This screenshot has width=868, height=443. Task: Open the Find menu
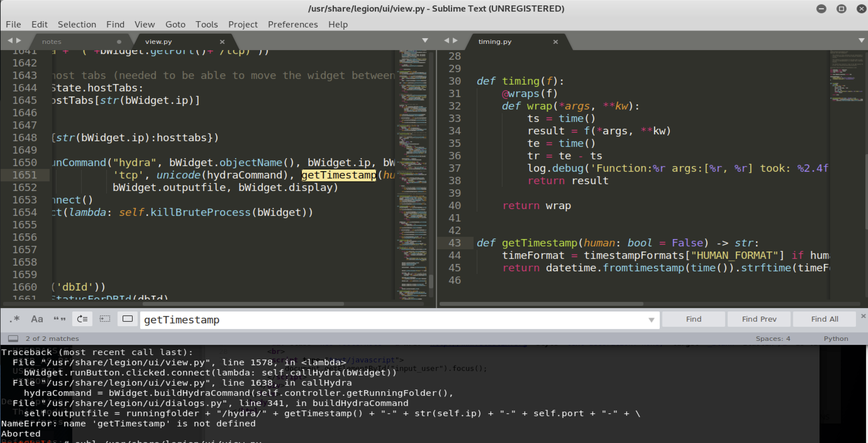tap(115, 25)
